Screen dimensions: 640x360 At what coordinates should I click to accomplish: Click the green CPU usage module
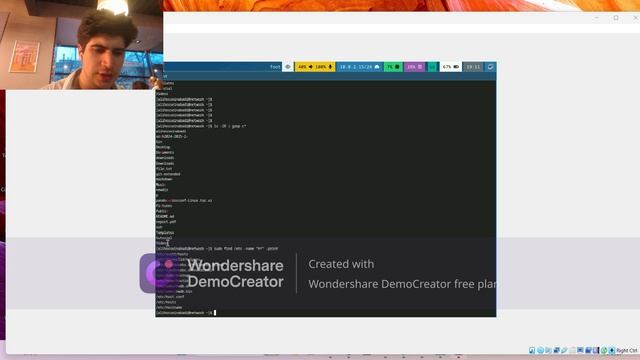tap(393, 67)
